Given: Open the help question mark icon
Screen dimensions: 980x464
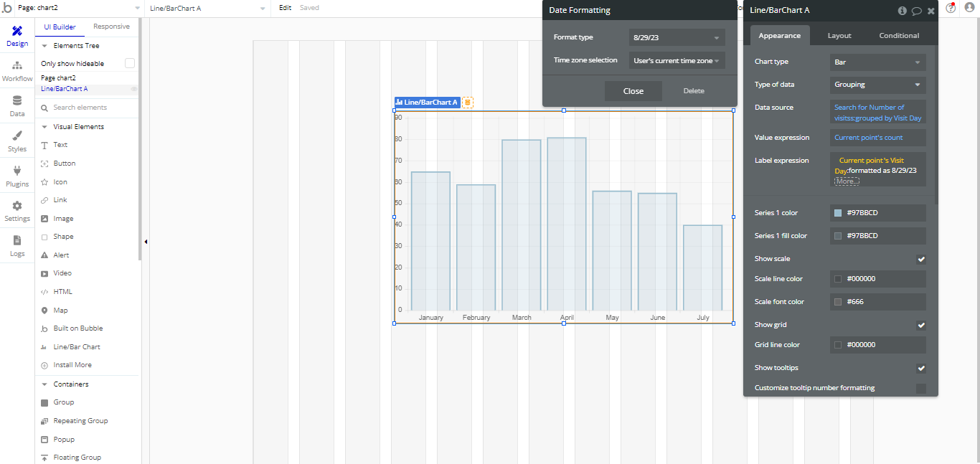Looking at the screenshot, I should (951, 9).
